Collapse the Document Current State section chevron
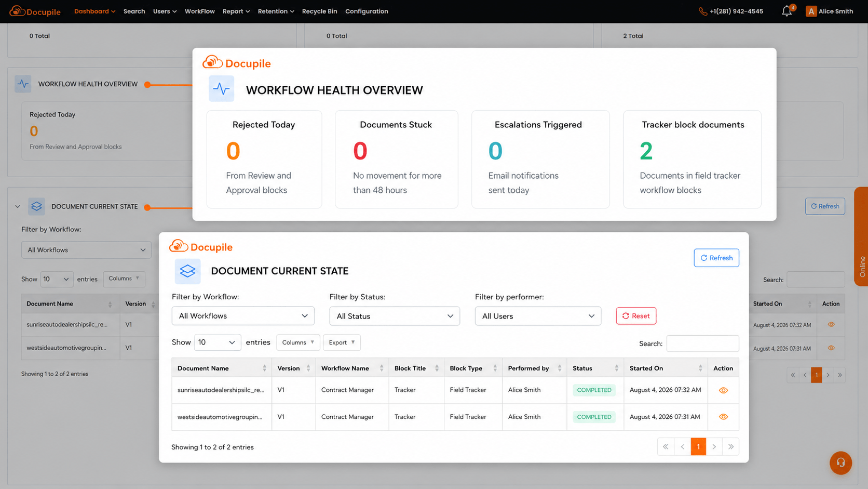 (x=18, y=206)
